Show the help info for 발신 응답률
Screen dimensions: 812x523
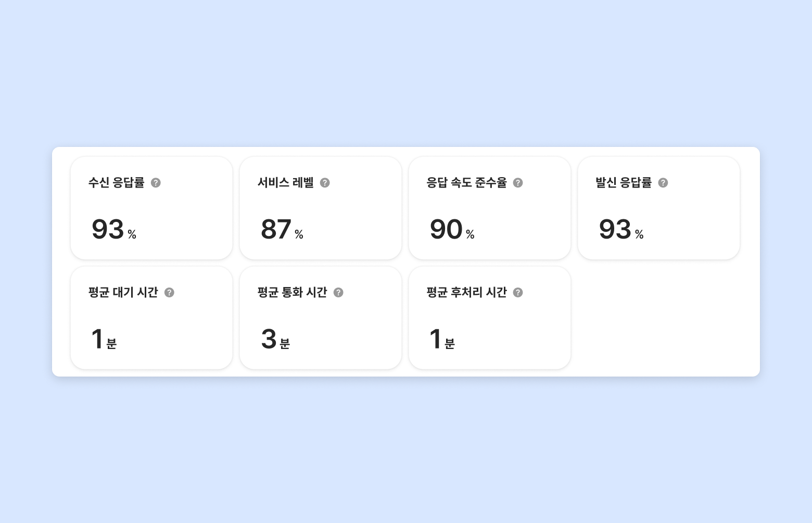[x=663, y=183]
